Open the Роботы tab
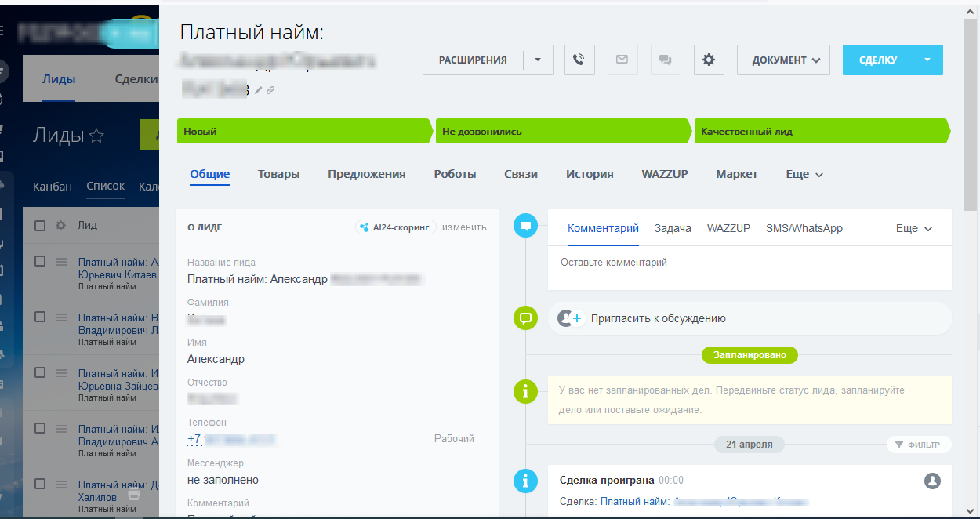This screenshot has width=980, height=519. pyautogui.click(x=455, y=174)
